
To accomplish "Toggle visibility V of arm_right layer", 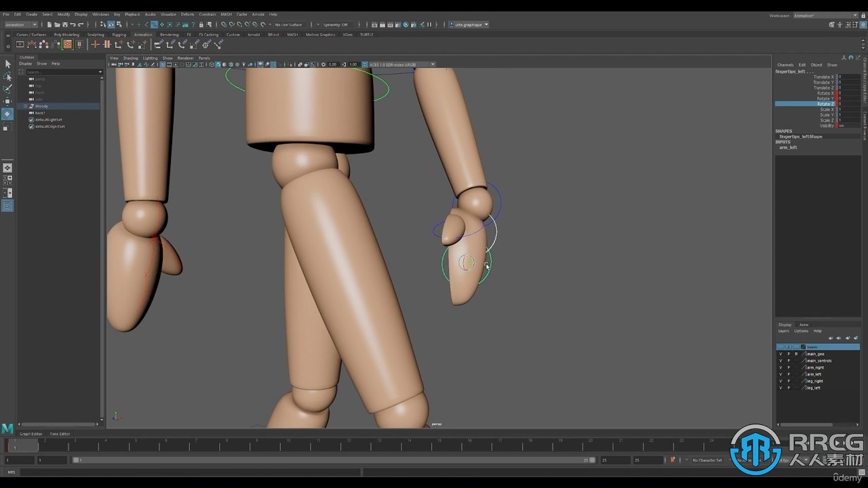I will tap(781, 367).
